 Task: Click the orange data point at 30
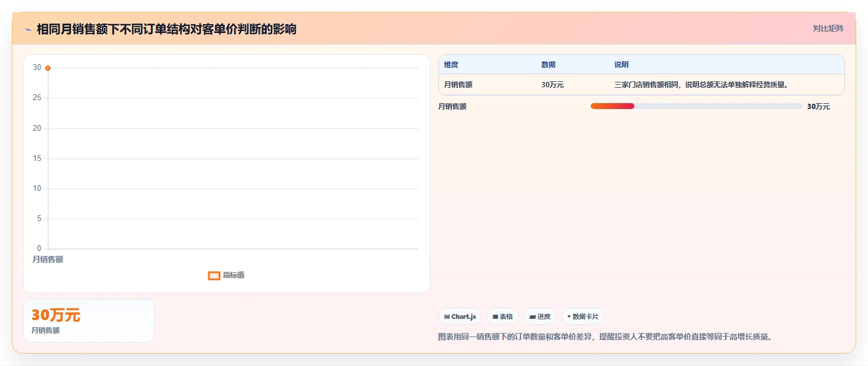(48, 68)
